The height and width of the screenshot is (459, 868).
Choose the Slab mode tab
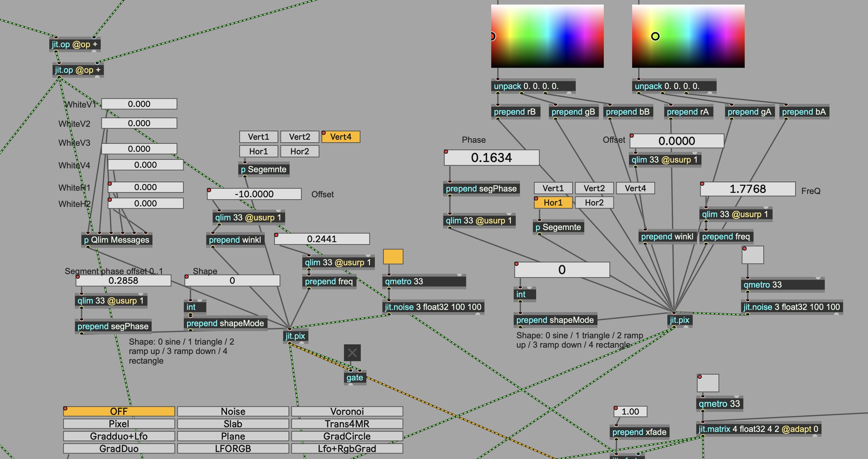click(x=233, y=424)
